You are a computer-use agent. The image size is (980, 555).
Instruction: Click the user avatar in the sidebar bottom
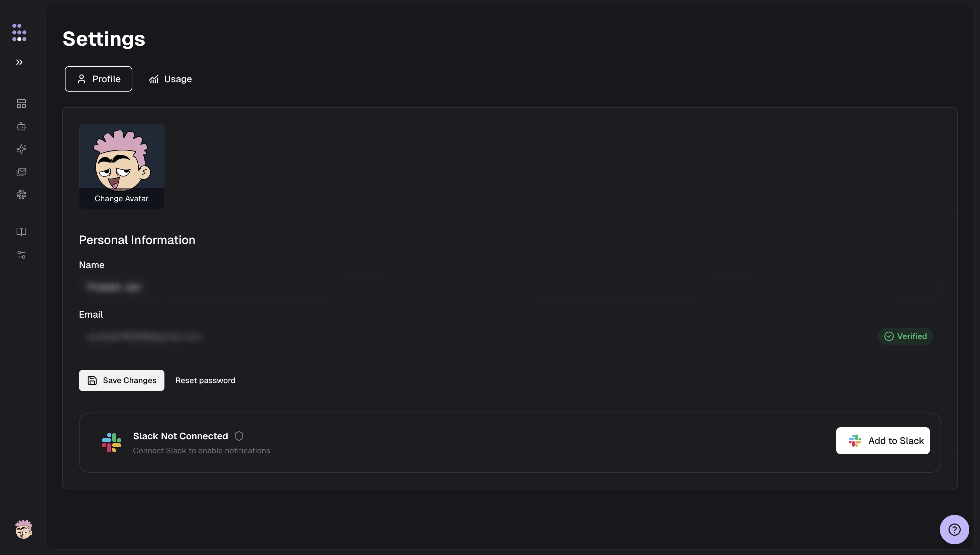(24, 530)
